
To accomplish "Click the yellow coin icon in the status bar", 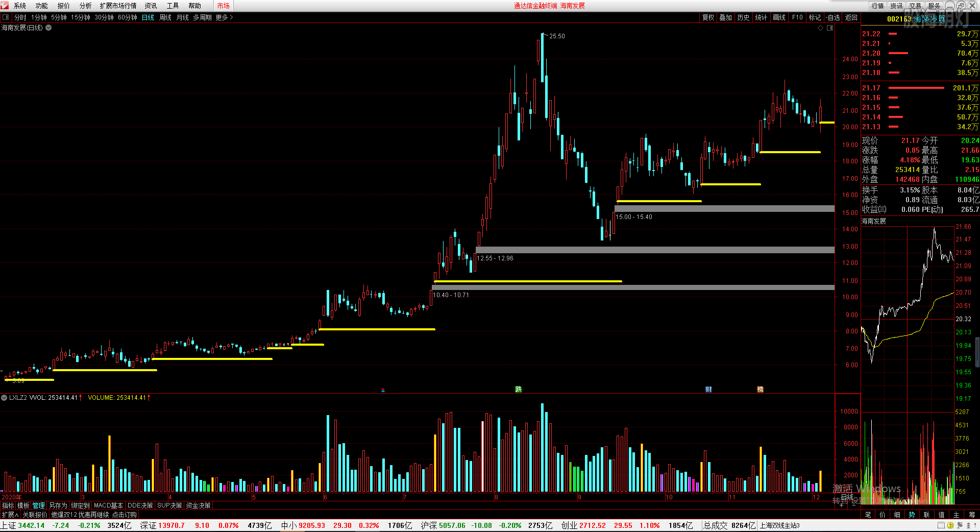I will click(x=950, y=525).
